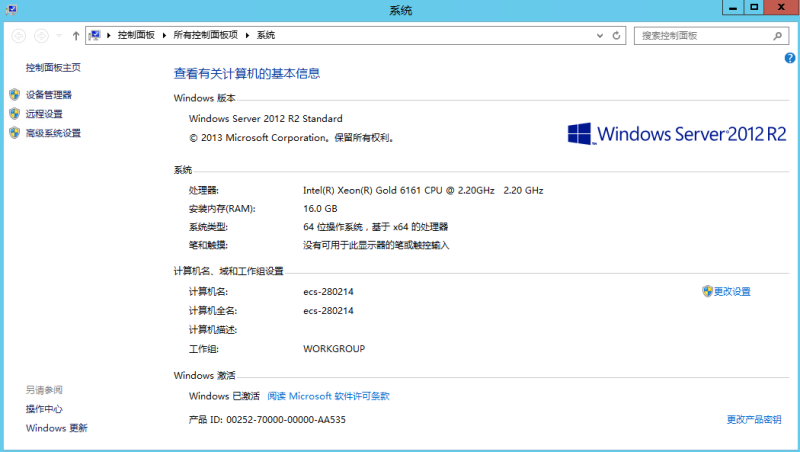The height and width of the screenshot is (452, 800).
Task: Open 控制面板主页 link
Action: [53, 68]
